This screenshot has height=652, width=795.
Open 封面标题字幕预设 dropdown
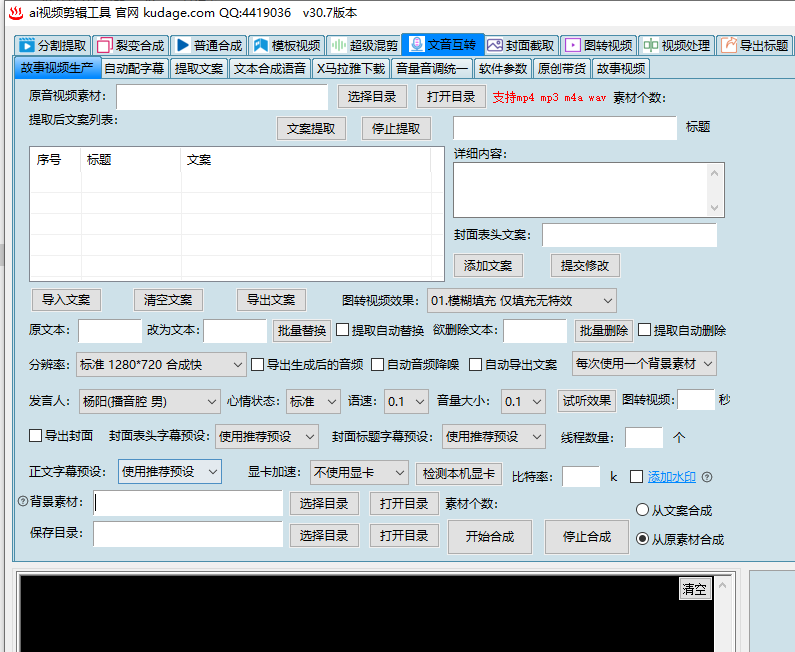click(x=494, y=437)
